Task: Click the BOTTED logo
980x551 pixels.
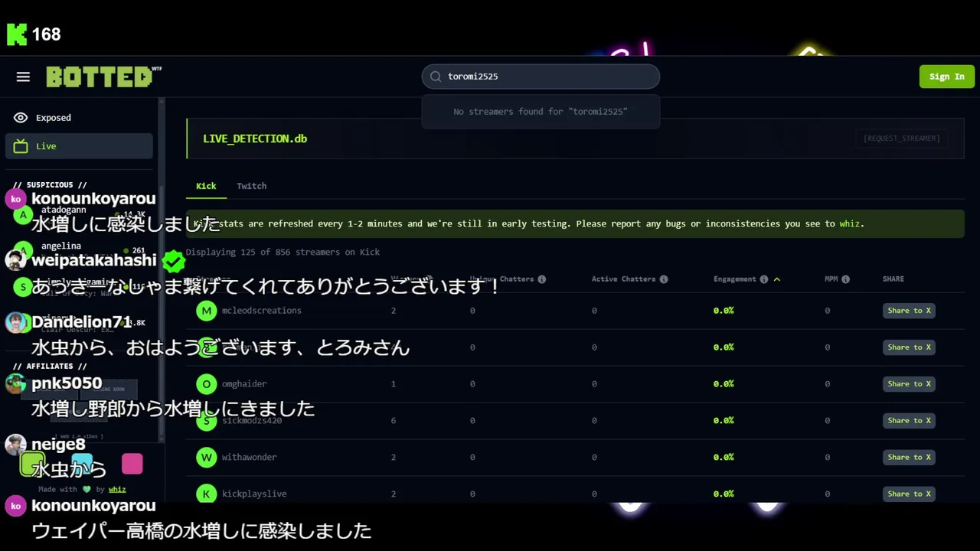Action: [103, 77]
